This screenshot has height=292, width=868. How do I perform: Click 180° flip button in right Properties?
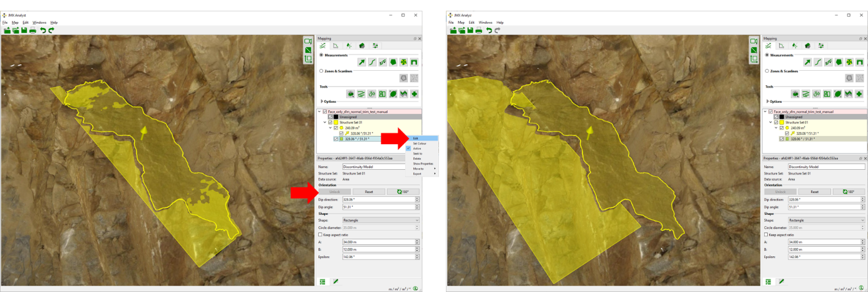pyautogui.click(x=849, y=192)
